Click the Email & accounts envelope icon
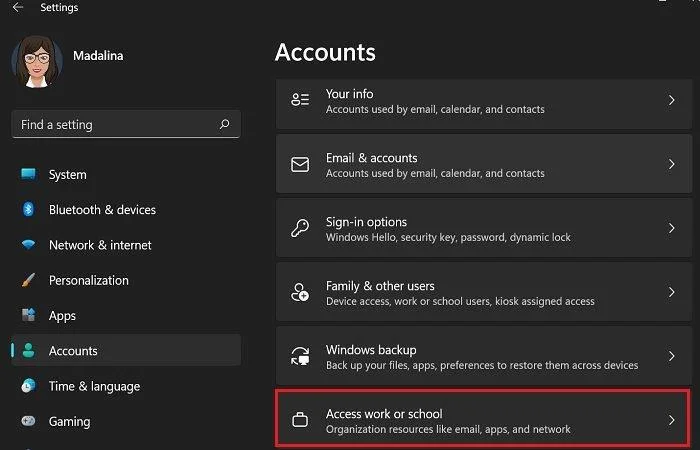 [300, 164]
